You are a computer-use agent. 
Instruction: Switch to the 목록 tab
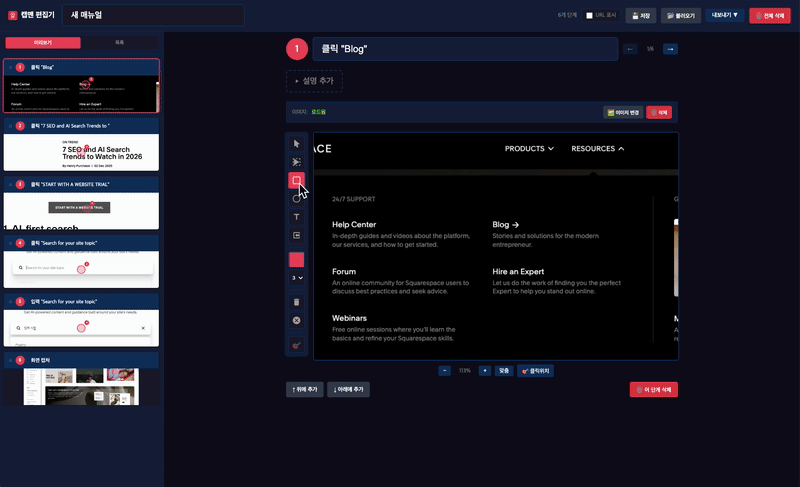click(119, 43)
